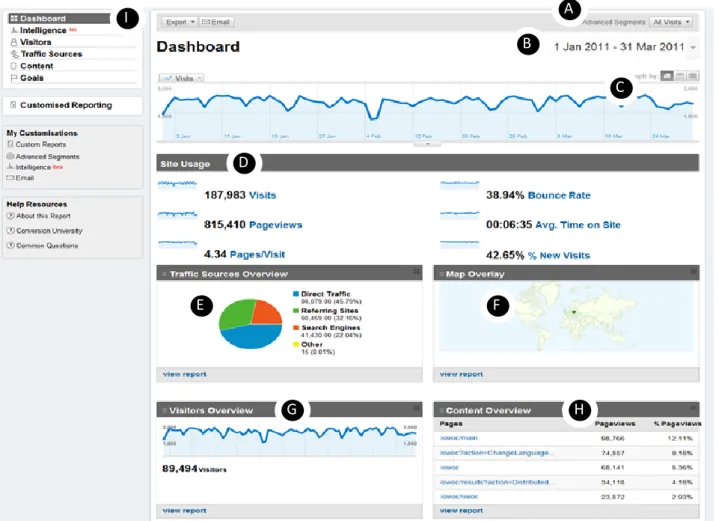Close the Map Overlay widget
The image size is (716, 521).
click(x=693, y=272)
